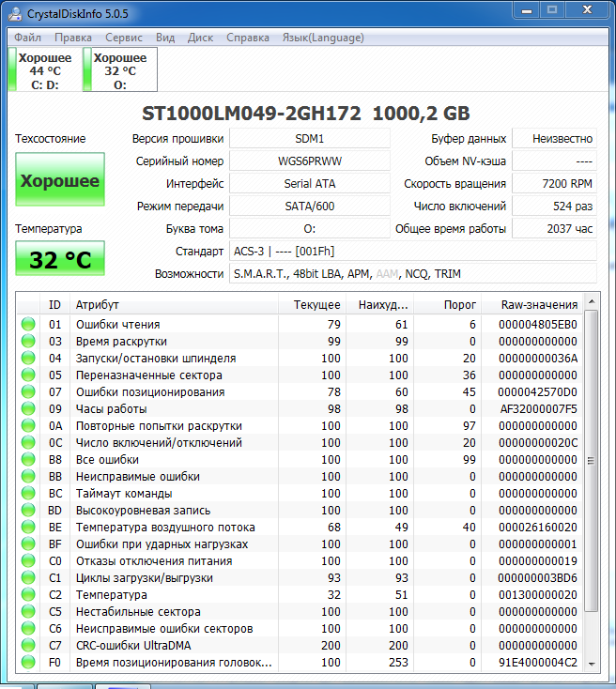Image resolution: width=616 pixels, height=689 pixels.
Task: Open the Правка menu
Action: [x=73, y=38]
